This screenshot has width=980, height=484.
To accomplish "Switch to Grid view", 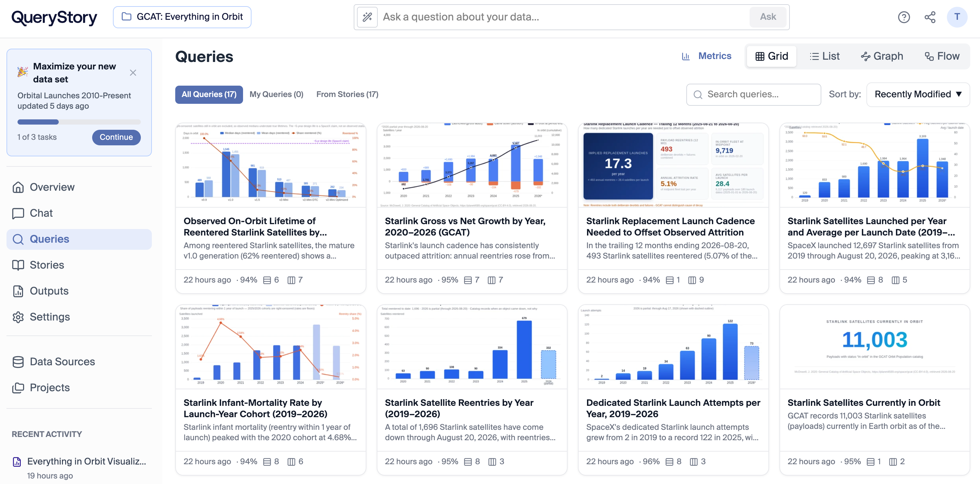I will tap(772, 56).
